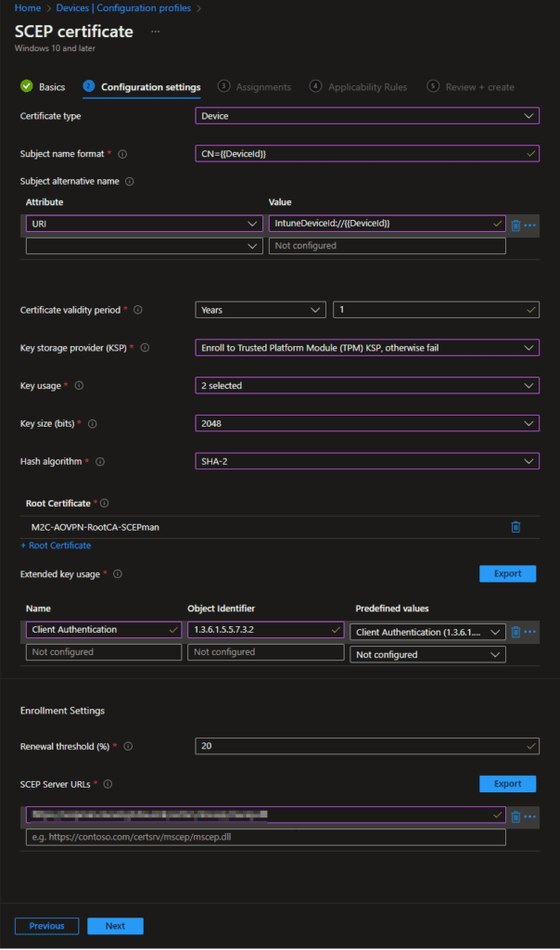Click the Export button for Extended key usage
560x950 pixels.
(507, 573)
